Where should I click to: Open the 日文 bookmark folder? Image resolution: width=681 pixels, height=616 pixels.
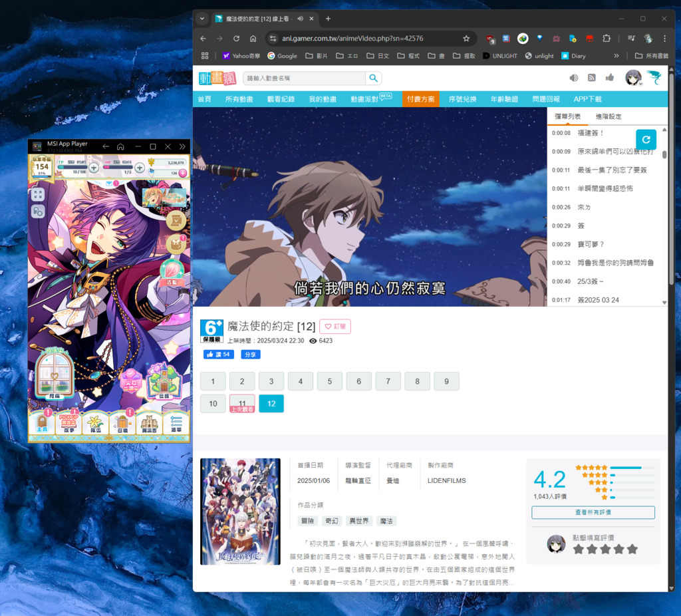point(378,56)
